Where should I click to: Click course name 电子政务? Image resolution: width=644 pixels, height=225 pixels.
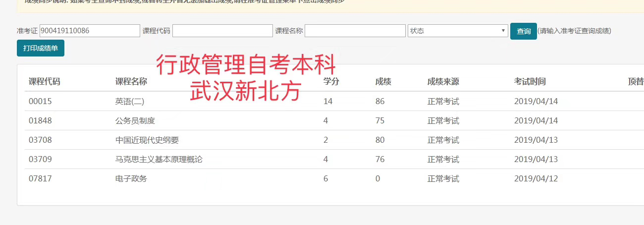click(131, 178)
